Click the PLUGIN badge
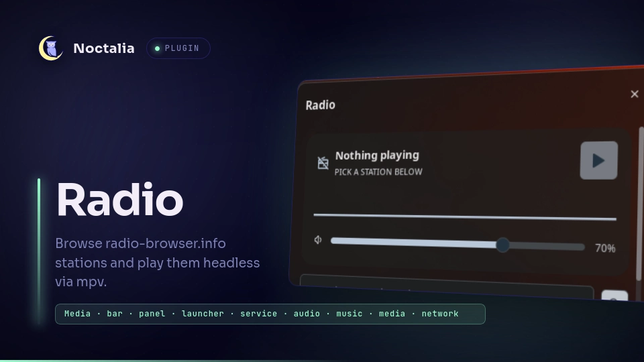This screenshot has width=644, height=362. pos(178,48)
